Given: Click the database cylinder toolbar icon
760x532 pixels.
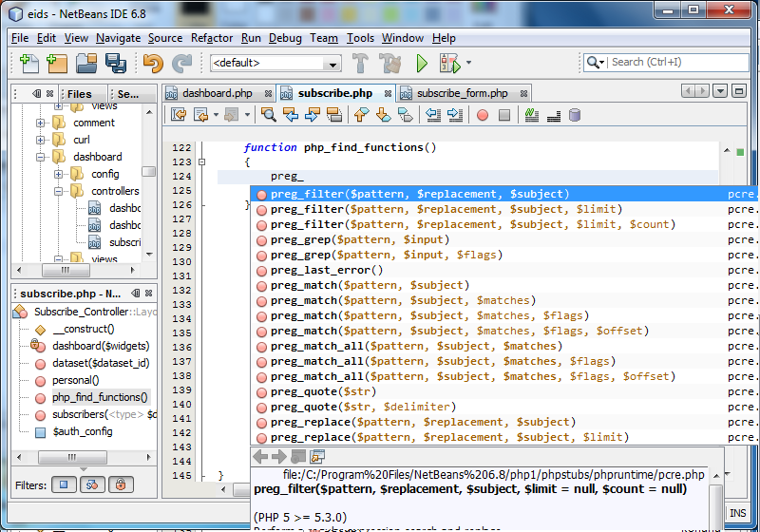Looking at the screenshot, I should 575,115.
